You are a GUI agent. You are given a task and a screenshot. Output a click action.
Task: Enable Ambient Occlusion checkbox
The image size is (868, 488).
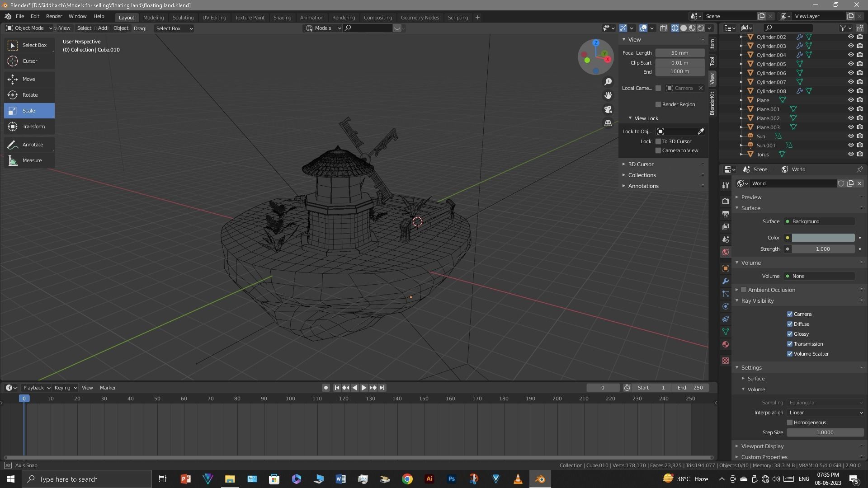pos(744,290)
